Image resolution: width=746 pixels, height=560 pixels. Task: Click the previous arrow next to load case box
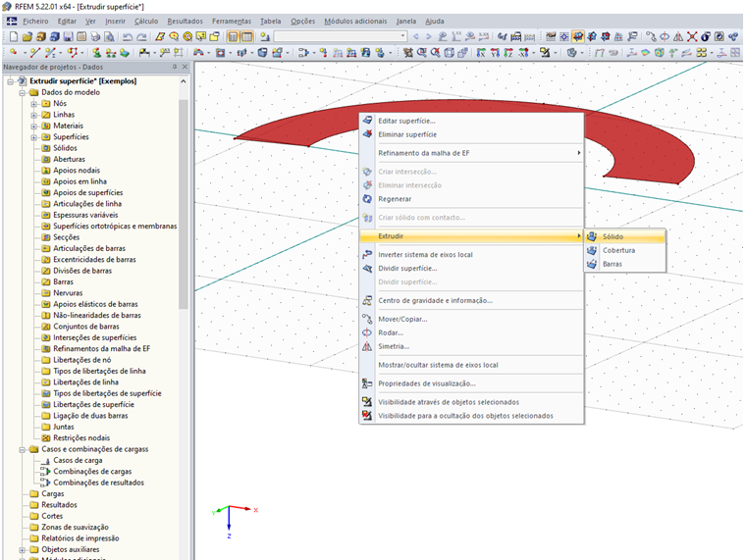pos(416,36)
